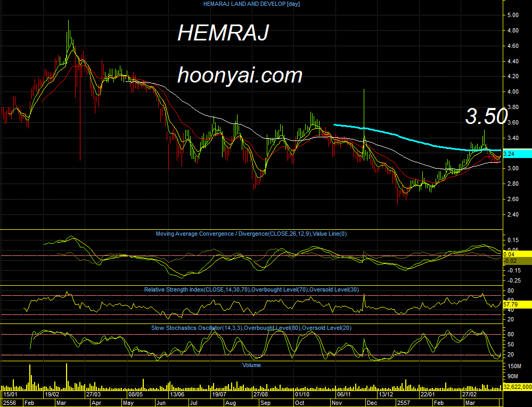
Task: Click the 2.60 price axis value
Action: [513, 200]
